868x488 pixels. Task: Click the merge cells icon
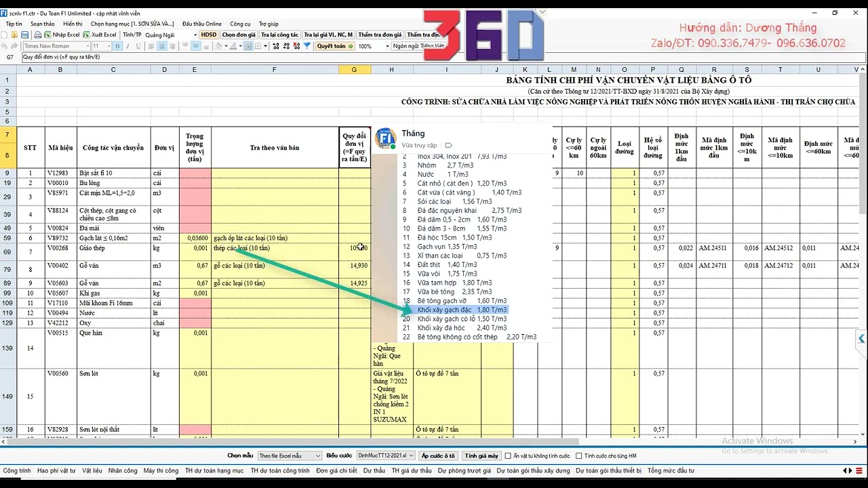point(248,46)
